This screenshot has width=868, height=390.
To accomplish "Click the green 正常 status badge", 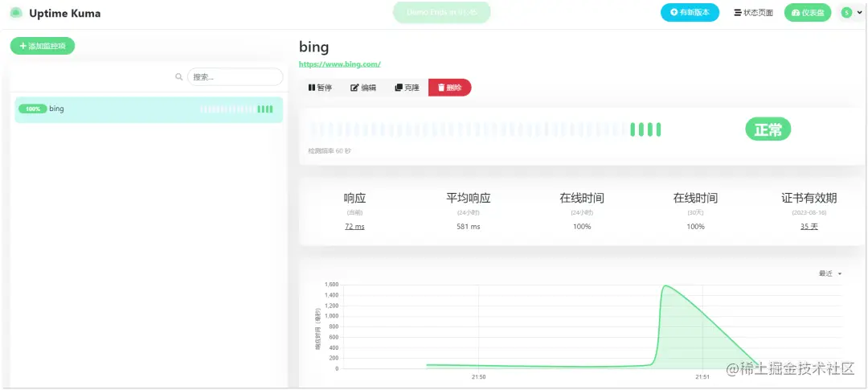I will tap(768, 129).
